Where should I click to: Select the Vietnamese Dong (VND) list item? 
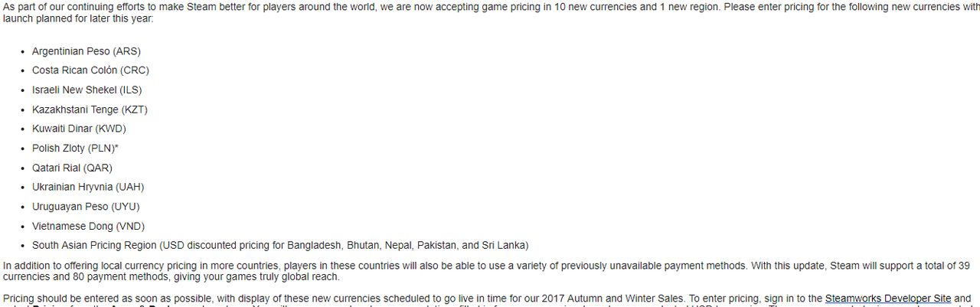click(88, 227)
